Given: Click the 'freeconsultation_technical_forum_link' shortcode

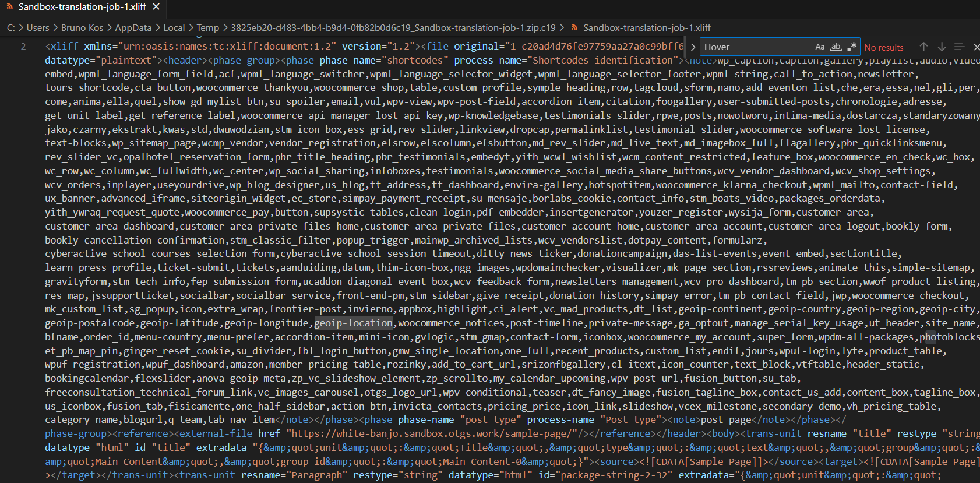Looking at the screenshot, I should 149,392.
